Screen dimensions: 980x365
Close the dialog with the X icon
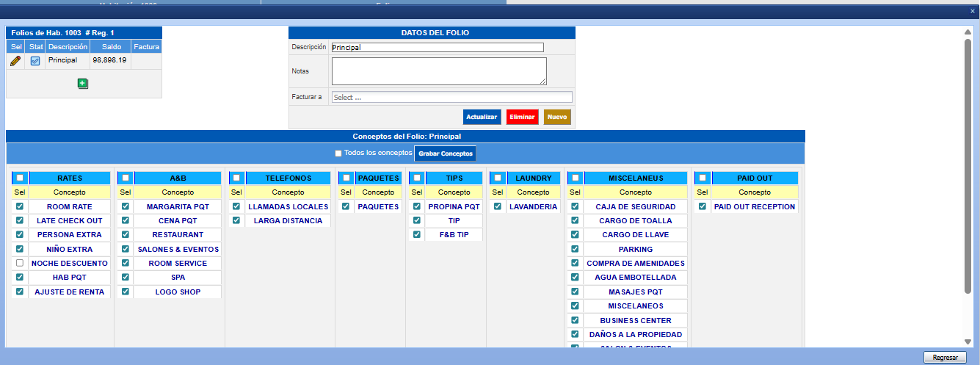tap(973, 11)
